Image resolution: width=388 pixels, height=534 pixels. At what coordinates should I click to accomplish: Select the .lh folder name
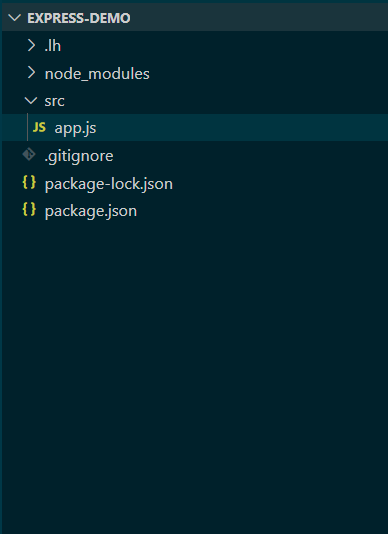click(x=52, y=46)
